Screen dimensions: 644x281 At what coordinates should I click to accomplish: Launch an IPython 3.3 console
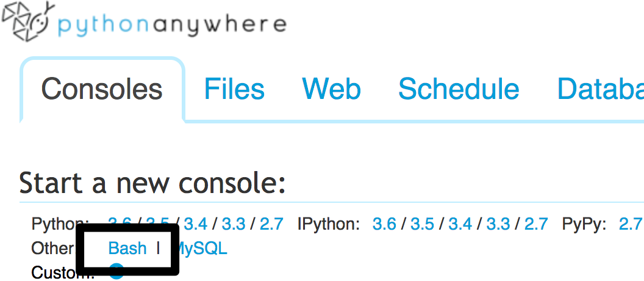[498, 224]
